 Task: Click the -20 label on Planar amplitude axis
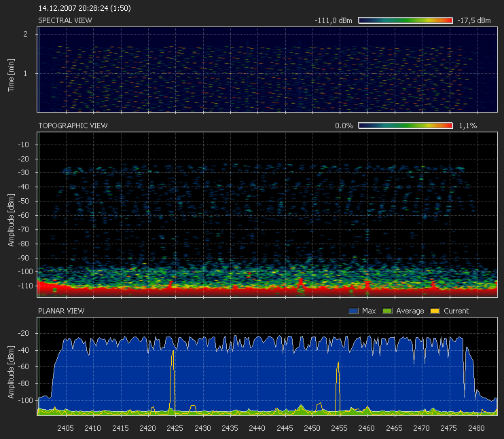pos(23,333)
